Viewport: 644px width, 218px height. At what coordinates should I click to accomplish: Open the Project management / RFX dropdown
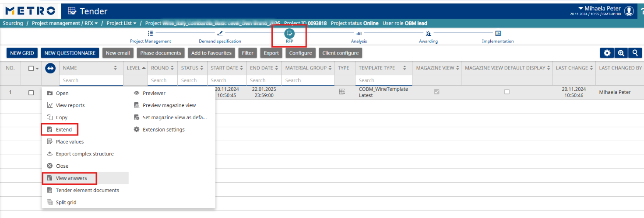(x=65, y=23)
